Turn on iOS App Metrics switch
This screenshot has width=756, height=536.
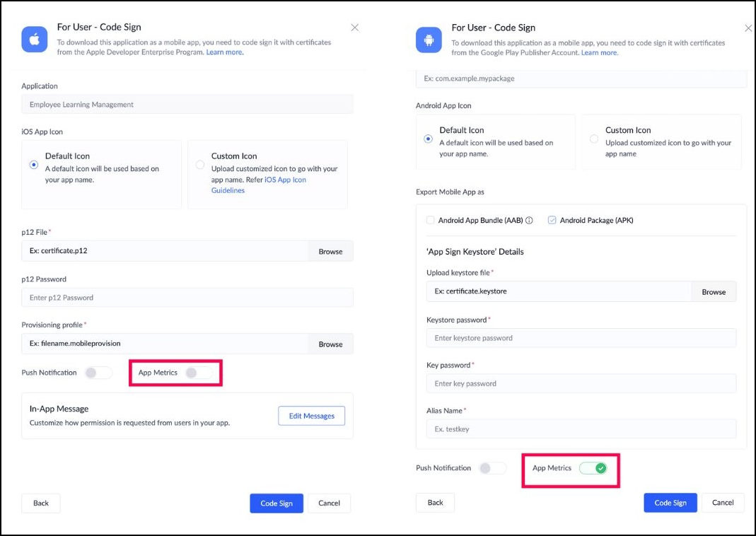pyautogui.click(x=198, y=373)
